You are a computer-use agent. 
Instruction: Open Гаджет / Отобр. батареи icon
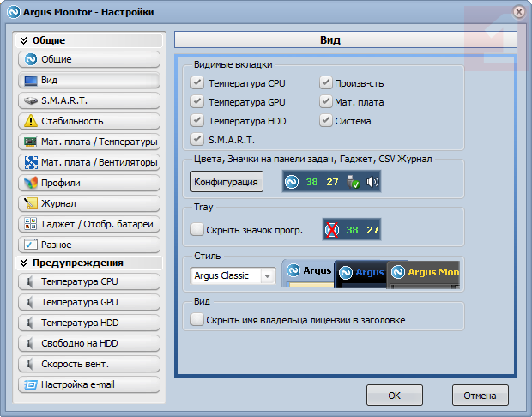point(31,224)
